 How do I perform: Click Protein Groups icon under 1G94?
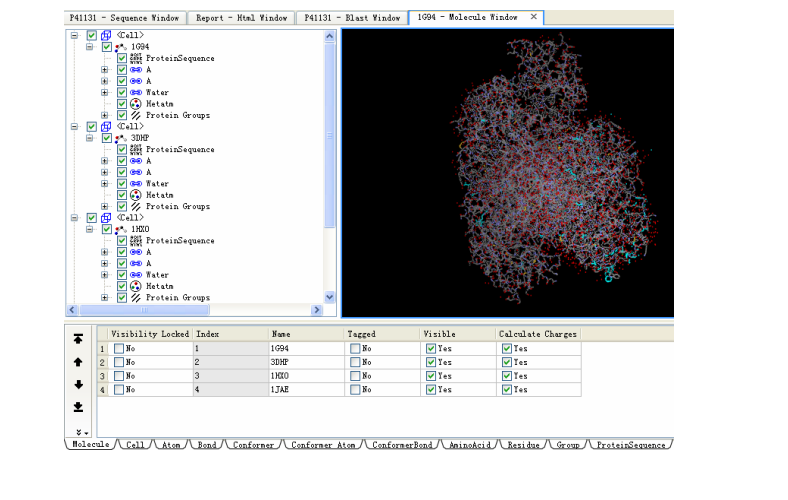[135, 115]
